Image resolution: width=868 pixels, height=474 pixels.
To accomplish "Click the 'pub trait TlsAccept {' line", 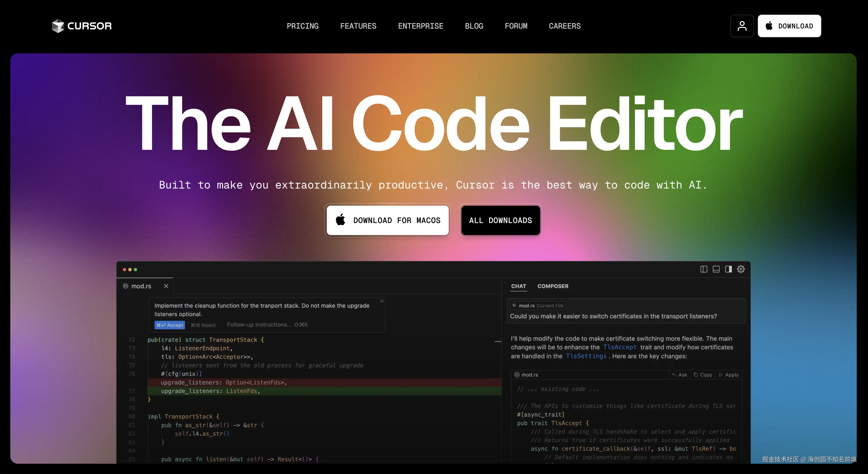I will (x=553, y=423).
